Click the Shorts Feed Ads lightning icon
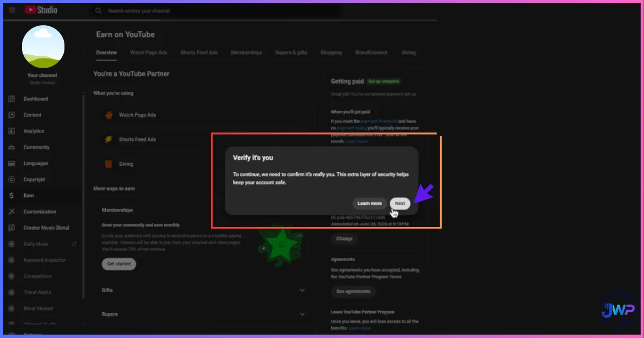The image size is (644, 338). 109,139
